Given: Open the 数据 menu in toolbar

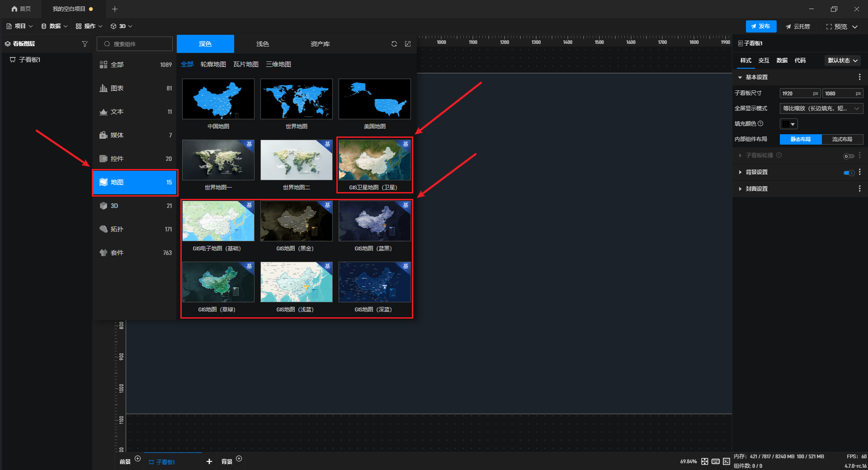Looking at the screenshot, I should click(54, 26).
